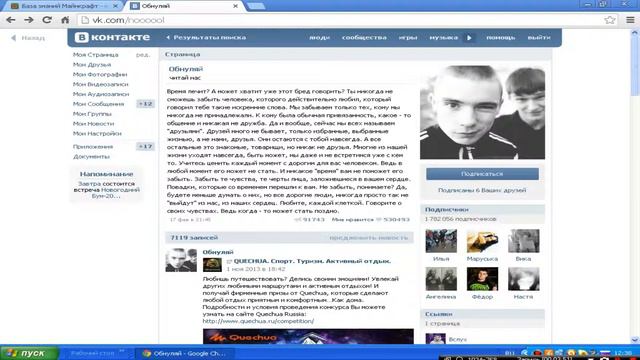
Task: Return to Результаты поиска
Action: (x=206, y=37)
